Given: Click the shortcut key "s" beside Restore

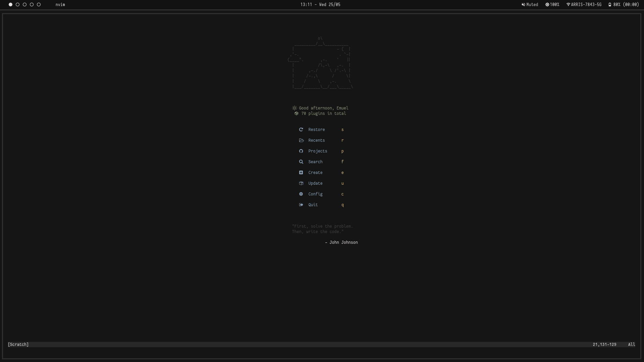Looking at the screenshot, I should coord(342,130).
